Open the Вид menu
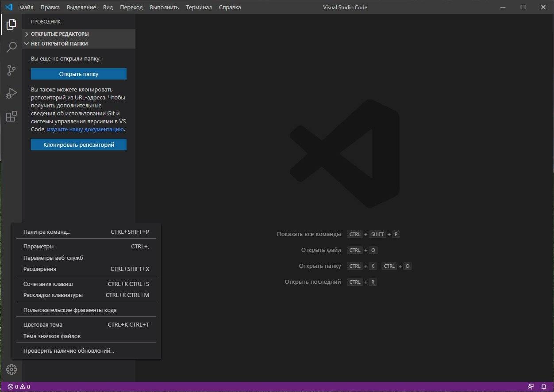This screenshot has height=392, width=554. tap(108, 7)
